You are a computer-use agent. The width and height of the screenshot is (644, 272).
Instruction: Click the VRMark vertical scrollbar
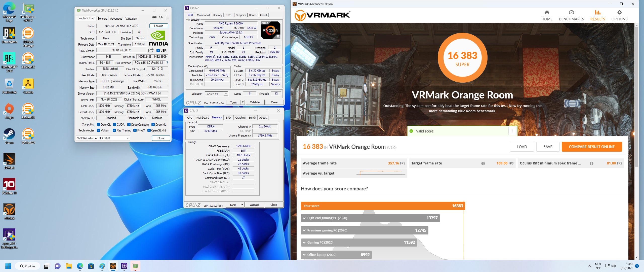coord(636,97)
